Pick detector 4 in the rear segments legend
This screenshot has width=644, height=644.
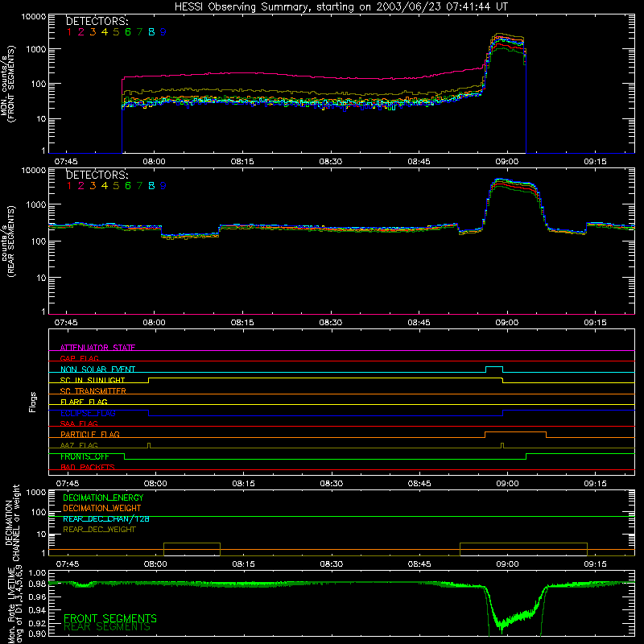105,186
